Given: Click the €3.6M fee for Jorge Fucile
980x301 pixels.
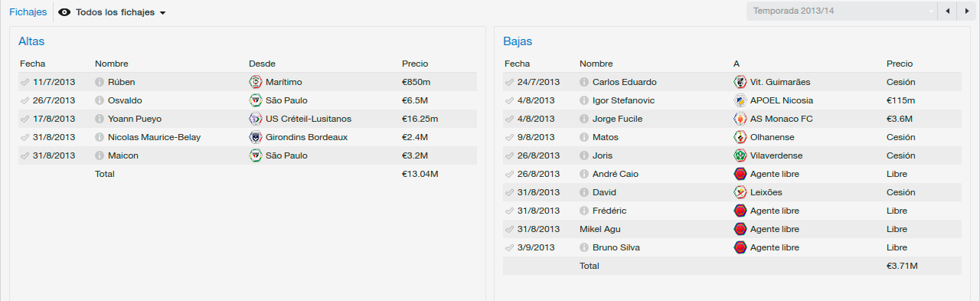Looking at the screenshot, I should [x=900, y=119].
